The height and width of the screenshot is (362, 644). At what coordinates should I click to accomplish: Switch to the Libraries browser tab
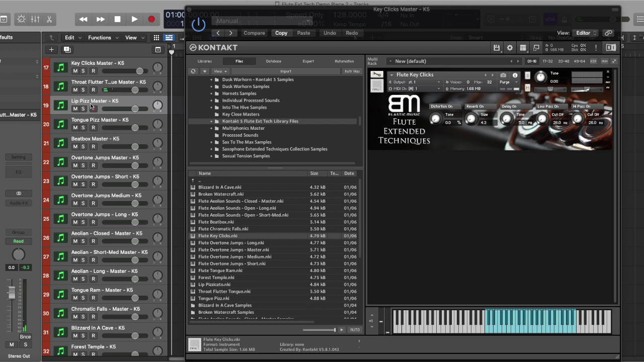tap(205, 61)
